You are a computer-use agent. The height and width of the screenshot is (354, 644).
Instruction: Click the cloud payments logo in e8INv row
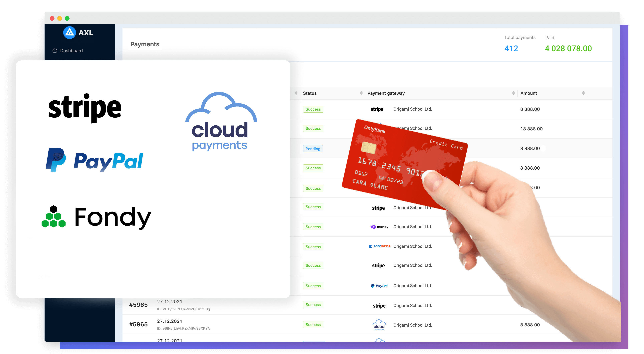pos(379,325)
